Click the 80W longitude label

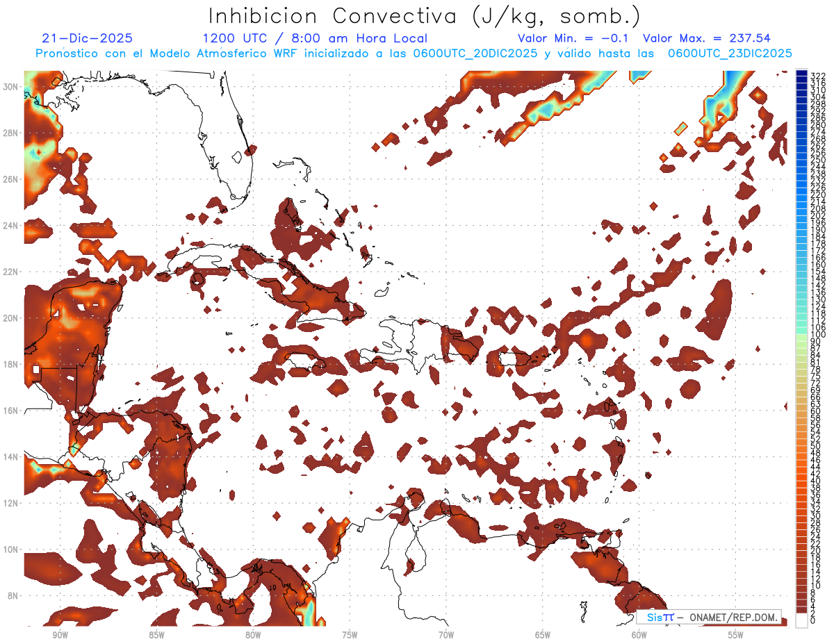(253, 635)
